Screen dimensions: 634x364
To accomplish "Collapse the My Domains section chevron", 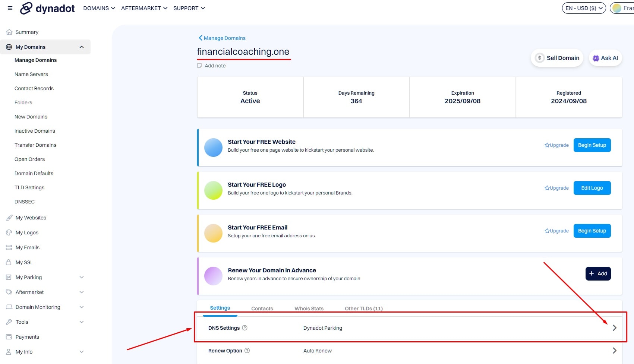I will coord(82,47).
